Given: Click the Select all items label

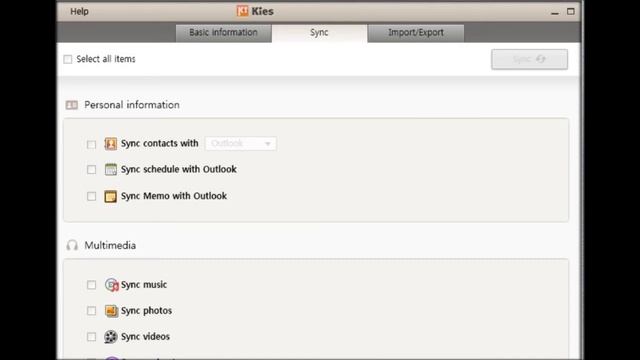Looking at the screenshot, I should pos(106,59).
